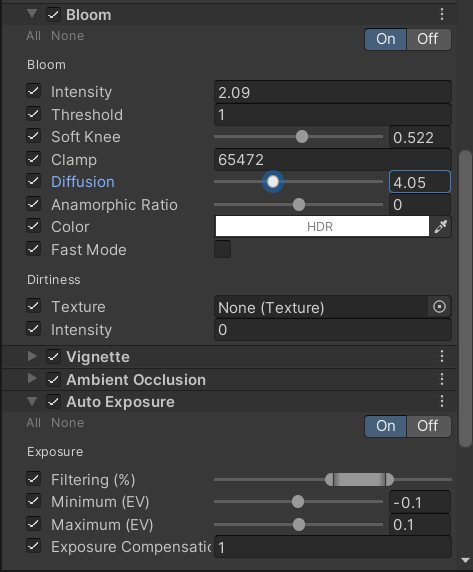Disable the Vignette effect checkbox
Screen dimensions: 473x572
[x=53, y=357]
